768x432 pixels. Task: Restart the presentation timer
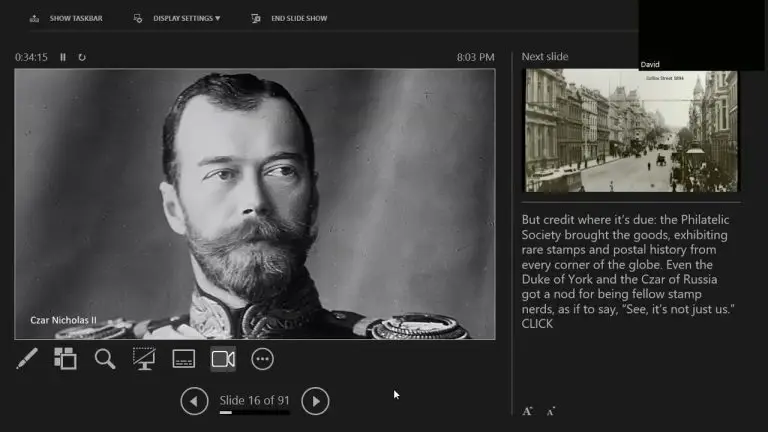(x=82, y=57)
